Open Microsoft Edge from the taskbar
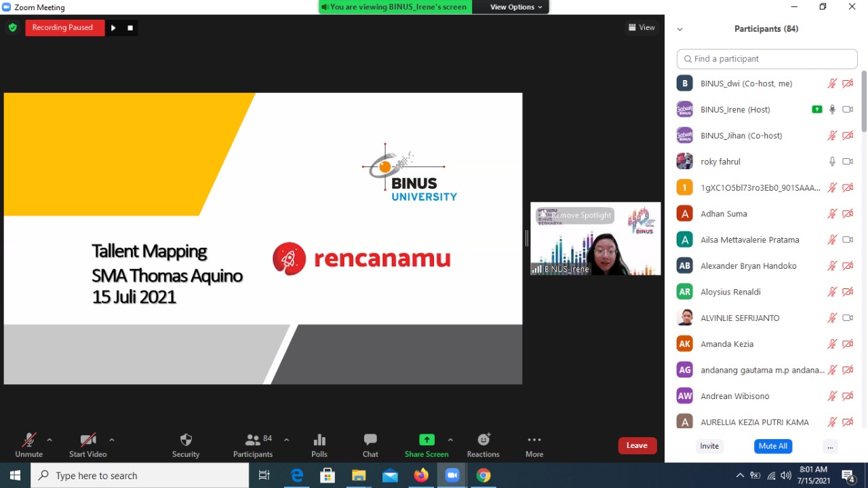Image resolution: width=868 pixels, height=488 pixels. pos(297,475)
